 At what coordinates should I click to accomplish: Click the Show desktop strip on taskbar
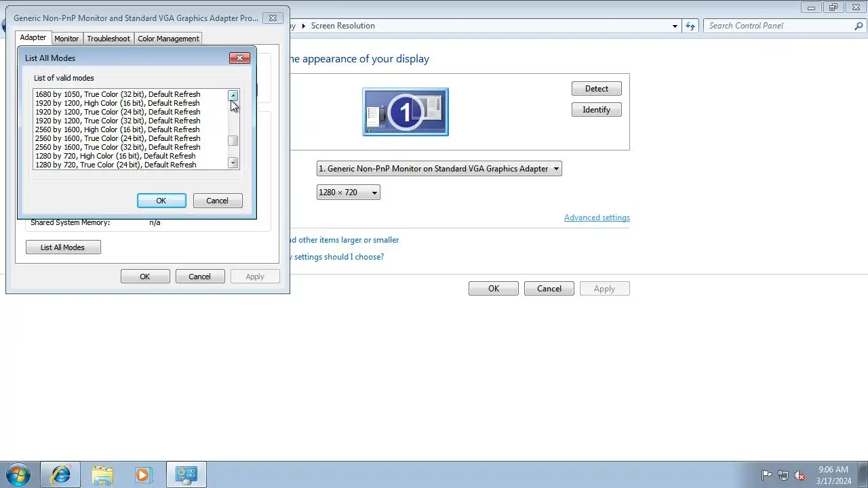pos(863,475)
